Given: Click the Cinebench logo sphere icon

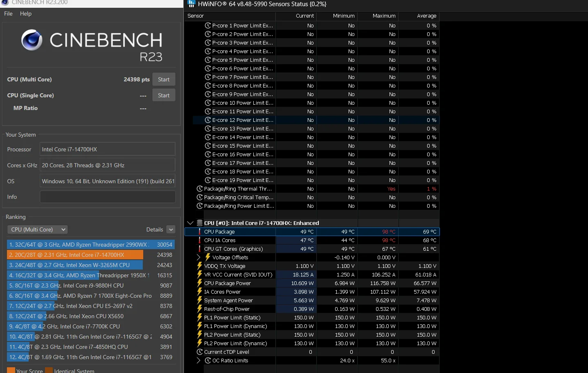Looking at the screenshot, I should click(32, 40).
